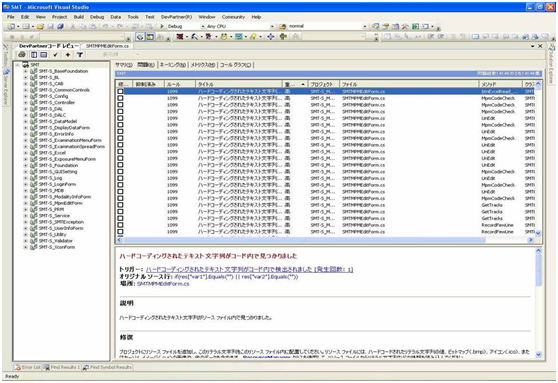Open the DevPartner(R) menu

(x=176, y=17)
